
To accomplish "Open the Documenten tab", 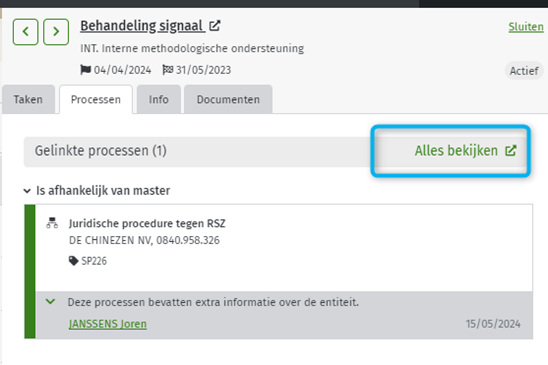I will 228,99.
